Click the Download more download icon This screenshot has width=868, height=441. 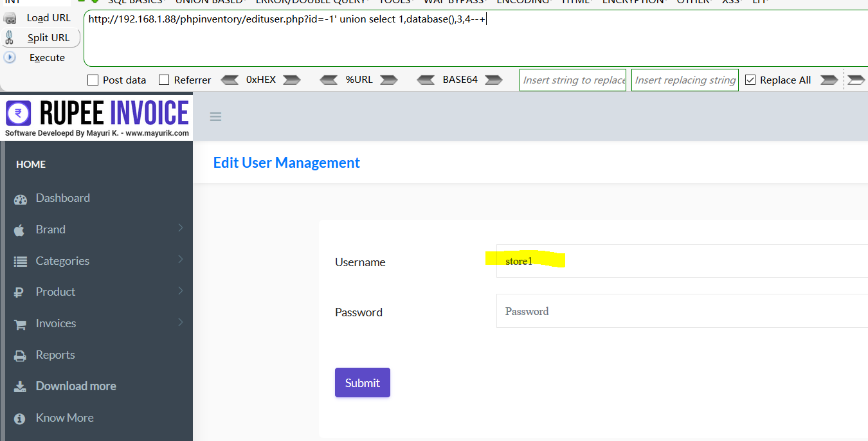point(21,387)
